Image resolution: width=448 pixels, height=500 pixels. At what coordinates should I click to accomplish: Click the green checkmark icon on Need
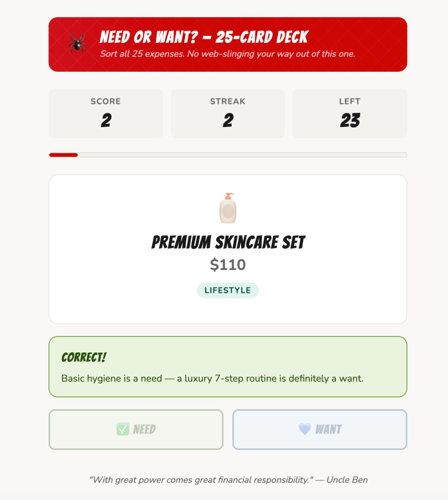pos(123,429)
